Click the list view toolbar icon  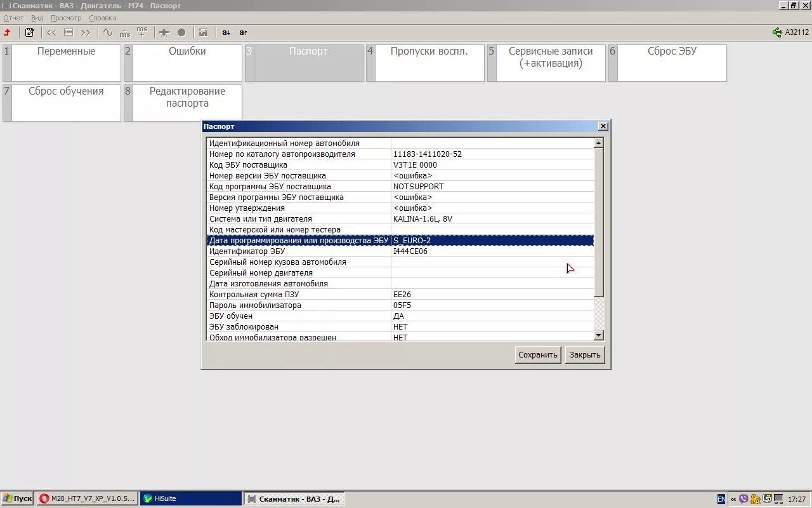point(69,32)
